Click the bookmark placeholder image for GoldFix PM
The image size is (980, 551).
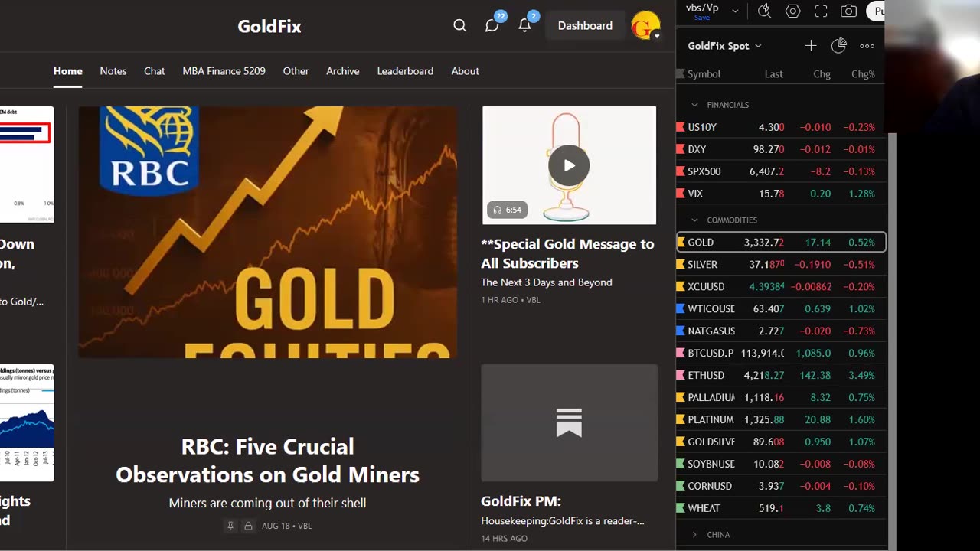point(569,422)
